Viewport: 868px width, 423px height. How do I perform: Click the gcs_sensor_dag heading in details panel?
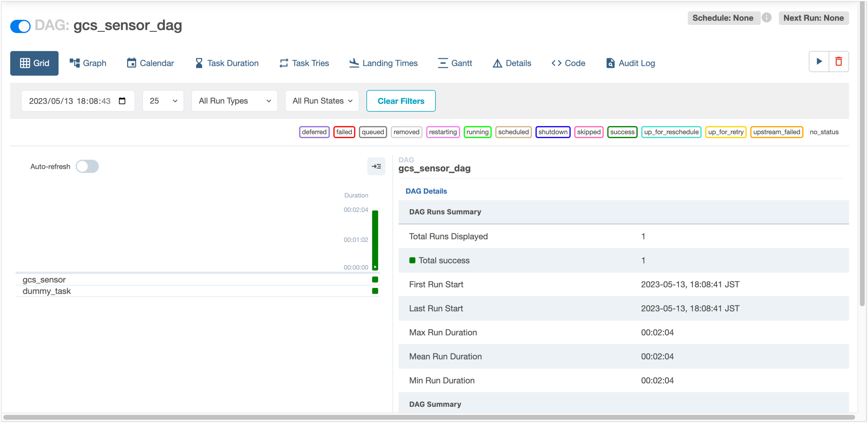pyautogui.click(x=434, y=168)
